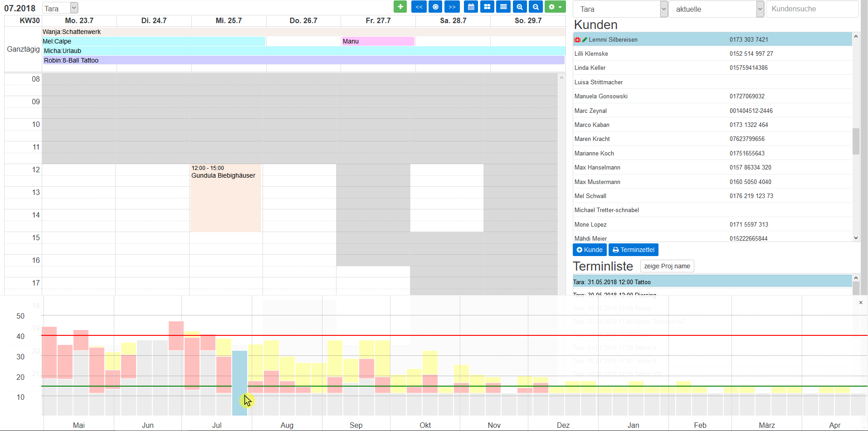Select customer Max Hanselmann
Viewport: 868px width, 431px height.
(712, 167)
